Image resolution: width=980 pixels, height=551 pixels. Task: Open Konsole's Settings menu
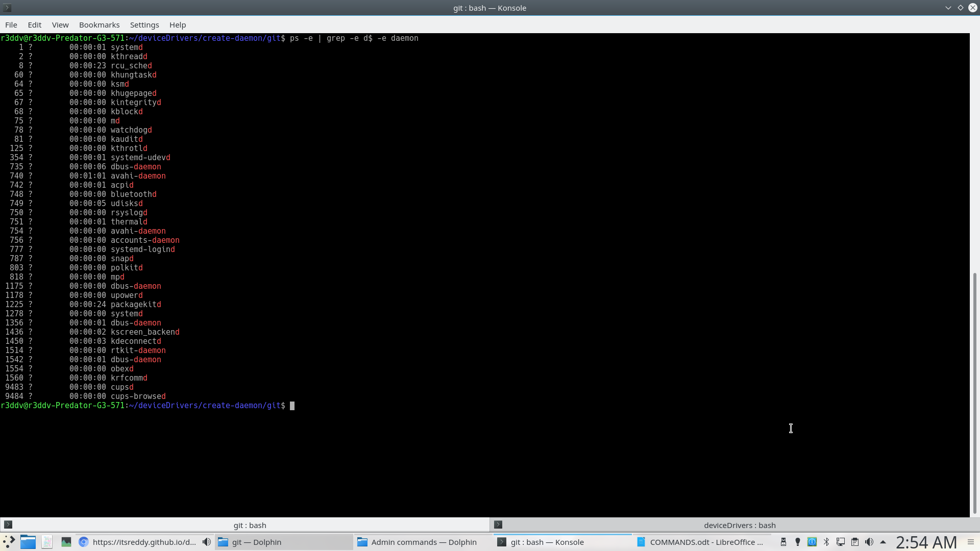pos(144,24)
